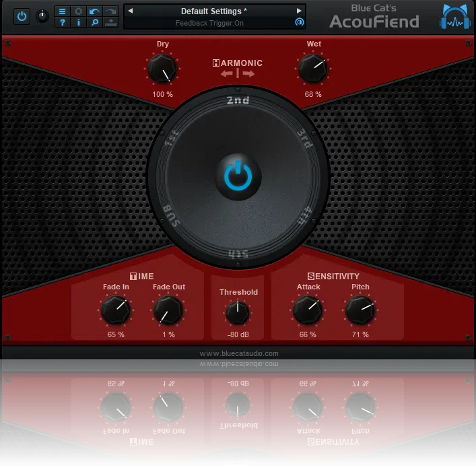Image resolution: width=476 pixels, height=467 pixels.
Task: Click the redo arrow icon
Action: coord(110,11)
